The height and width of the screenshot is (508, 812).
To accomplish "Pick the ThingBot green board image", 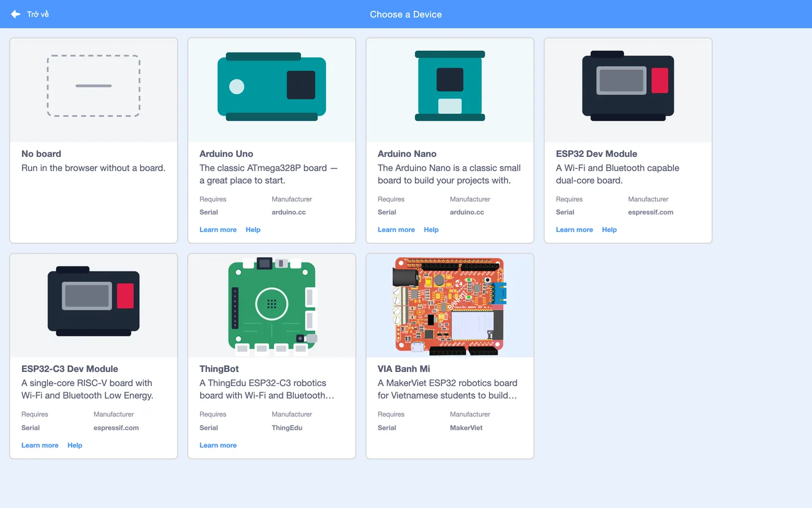I will pos(272,305).
